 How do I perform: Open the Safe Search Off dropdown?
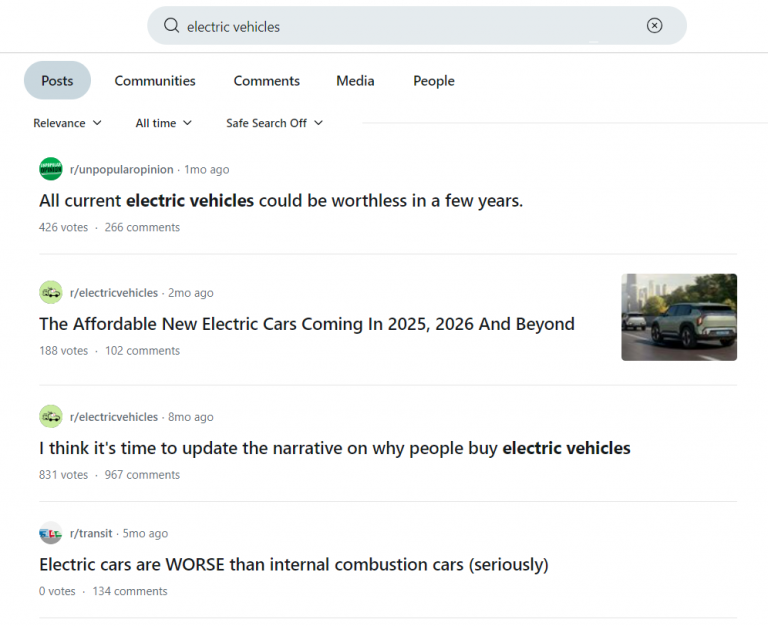pos(274,123)
